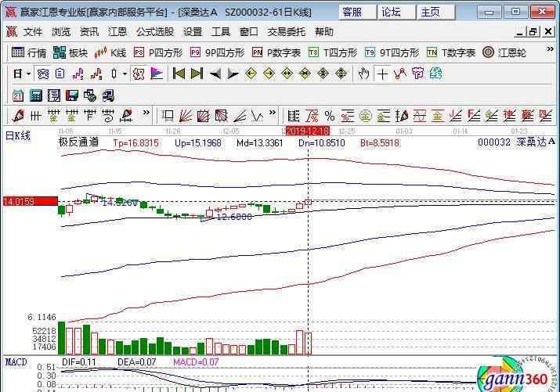Click the candlestick chart style icon

tap(114, 74)
